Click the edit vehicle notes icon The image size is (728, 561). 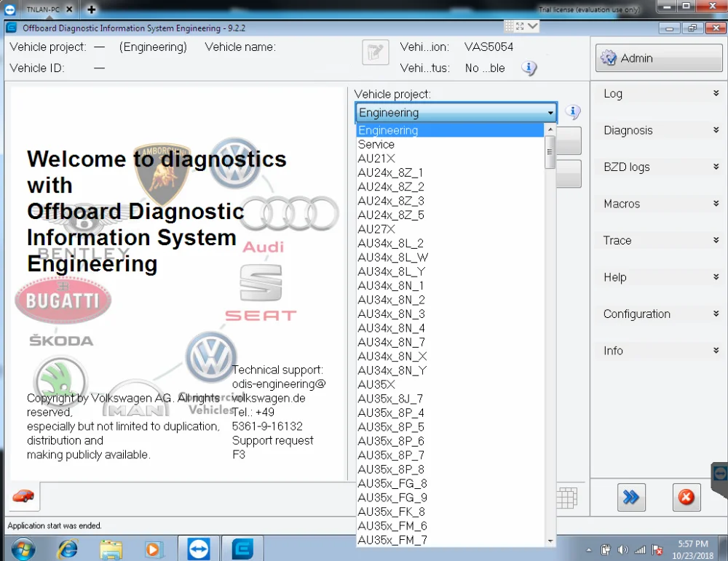click(x=375, y=52)
